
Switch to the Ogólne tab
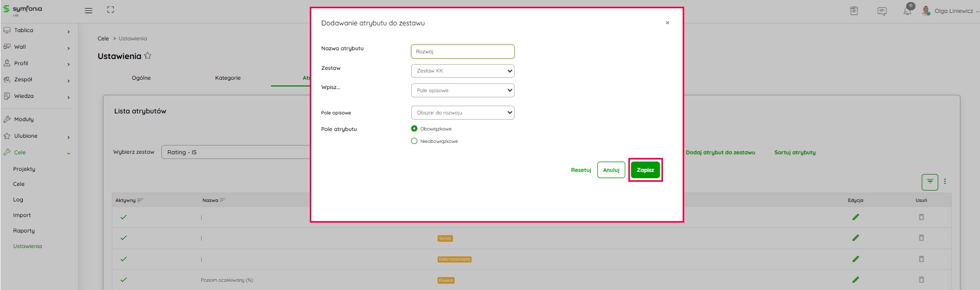pos(141,78)
